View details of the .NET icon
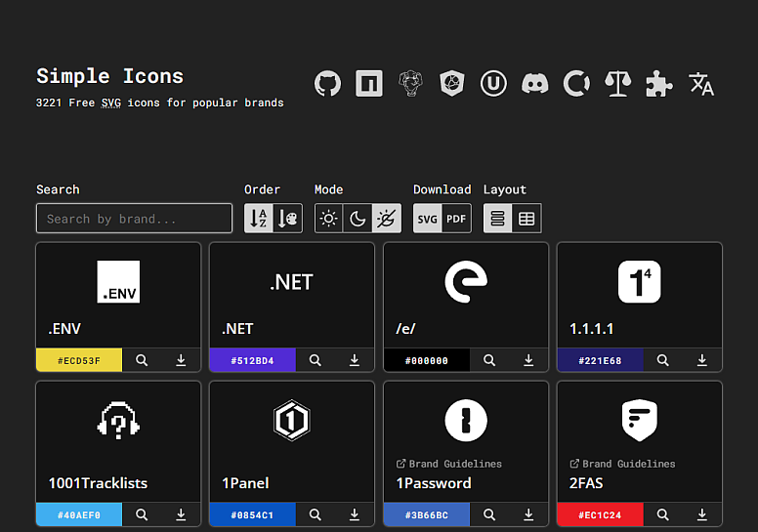The image size is (758, 532). [316, 360]
